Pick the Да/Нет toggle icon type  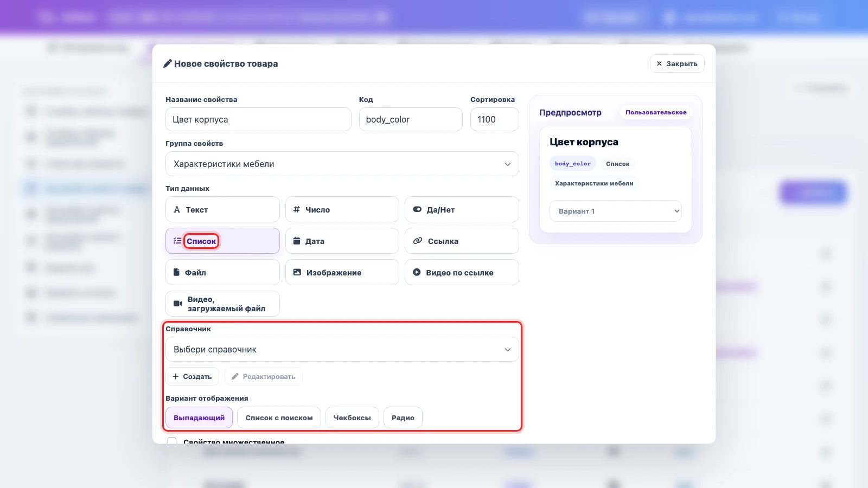click(x=417, y=209)
